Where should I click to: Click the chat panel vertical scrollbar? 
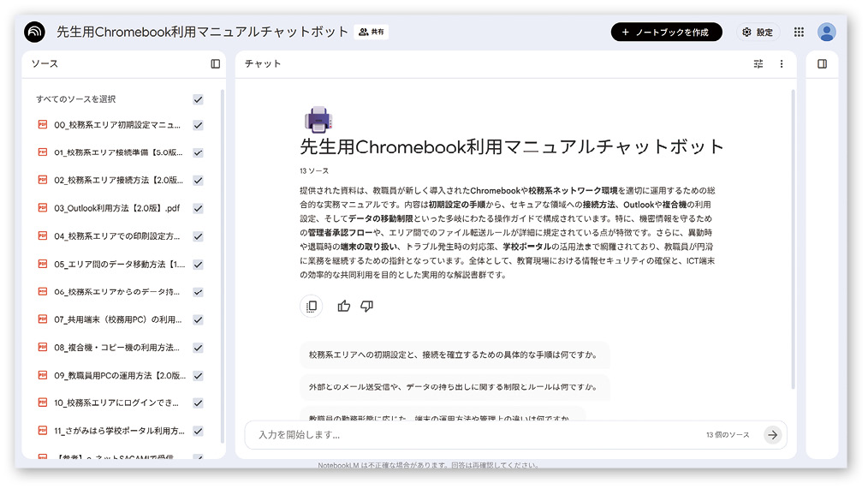[x=793, y=238]
